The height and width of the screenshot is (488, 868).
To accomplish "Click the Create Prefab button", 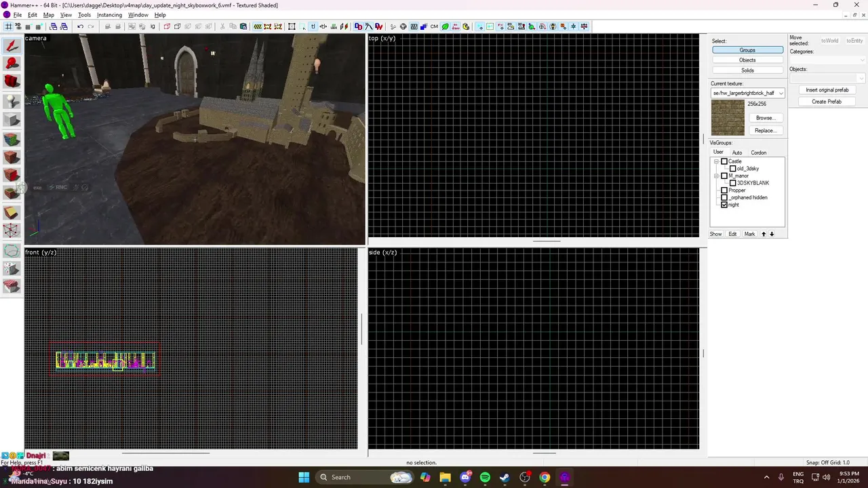I will 827,102.
